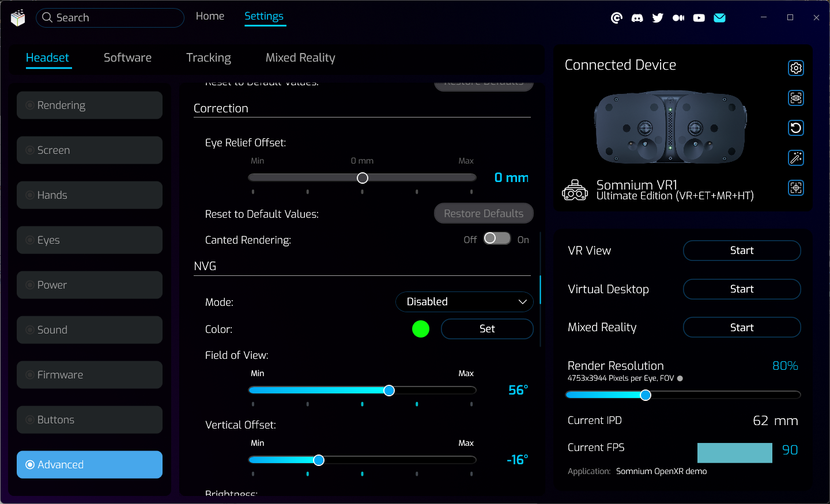Select the Advanced sidebar option

pos(89,465)
